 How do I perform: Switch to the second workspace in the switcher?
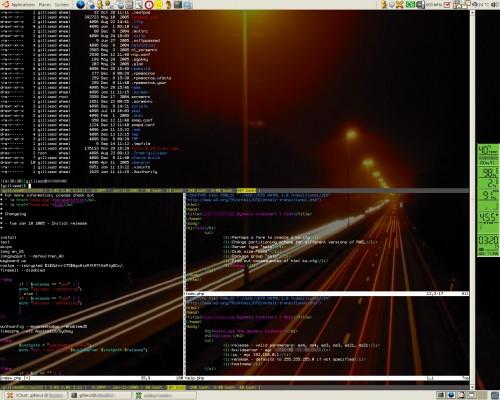point(451,395)
